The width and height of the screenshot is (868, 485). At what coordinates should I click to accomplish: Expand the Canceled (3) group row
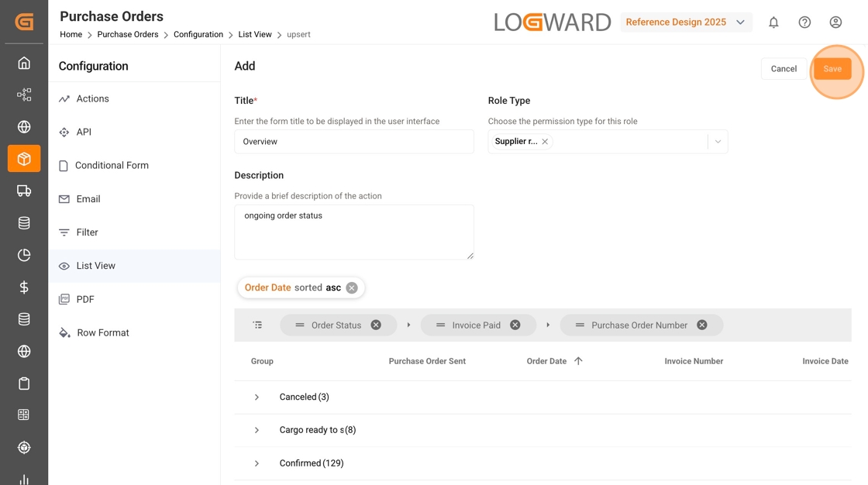pos(257,397)
